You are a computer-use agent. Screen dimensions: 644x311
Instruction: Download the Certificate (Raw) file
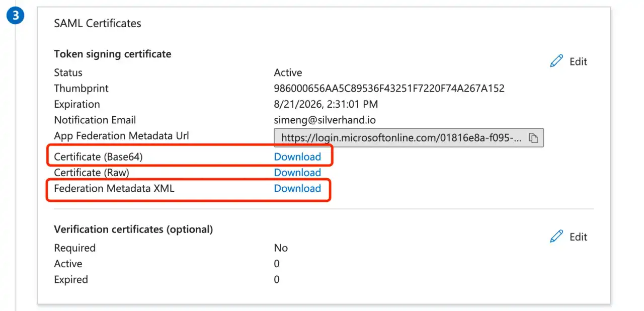297,172
